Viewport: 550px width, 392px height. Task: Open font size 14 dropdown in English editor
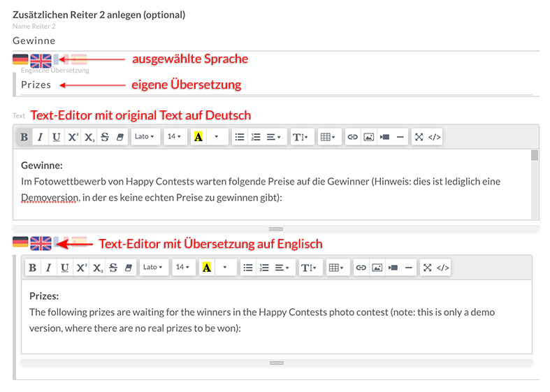click(x=182, y=268)
